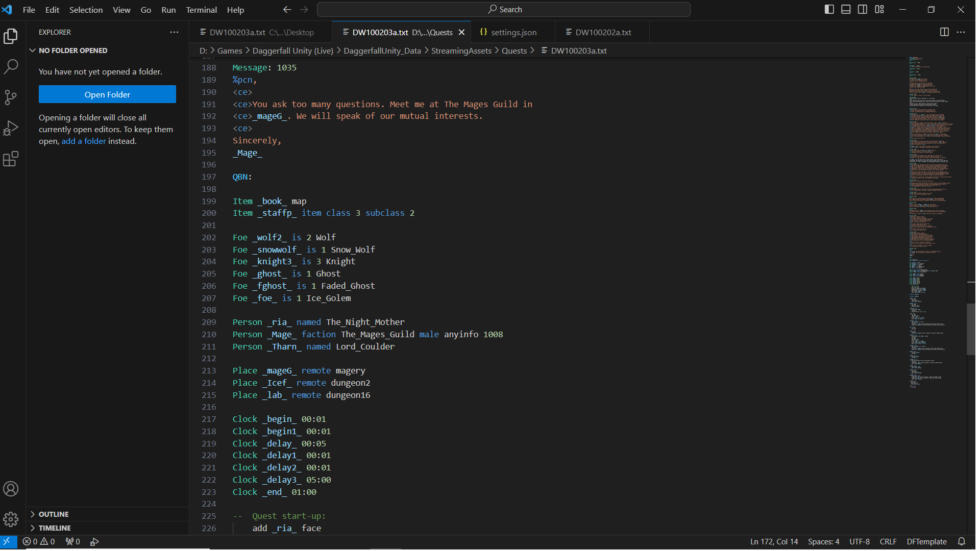Click 'Foe _foe_ is 1 Ice_Golem' line

point(291,298)
